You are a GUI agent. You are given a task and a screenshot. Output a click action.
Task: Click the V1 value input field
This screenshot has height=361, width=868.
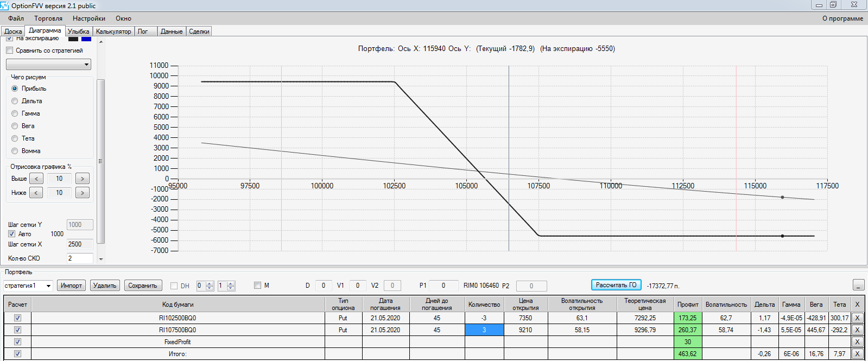[358, 286]
